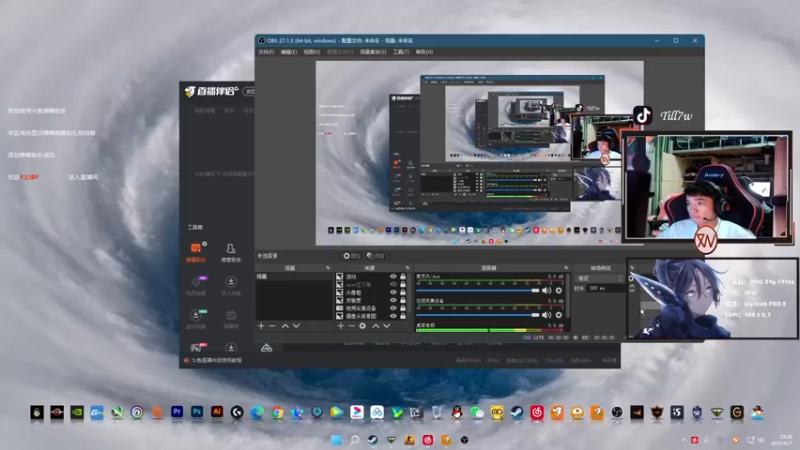The image size is (800, 450).
Task: Add a new source with the plus icon
Action: [341, 326]
